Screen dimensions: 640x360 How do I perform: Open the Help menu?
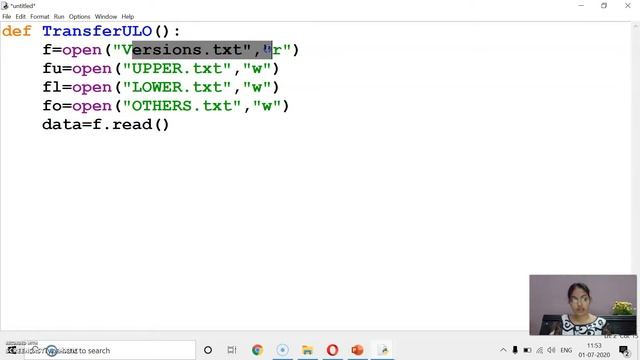(127, 17)
